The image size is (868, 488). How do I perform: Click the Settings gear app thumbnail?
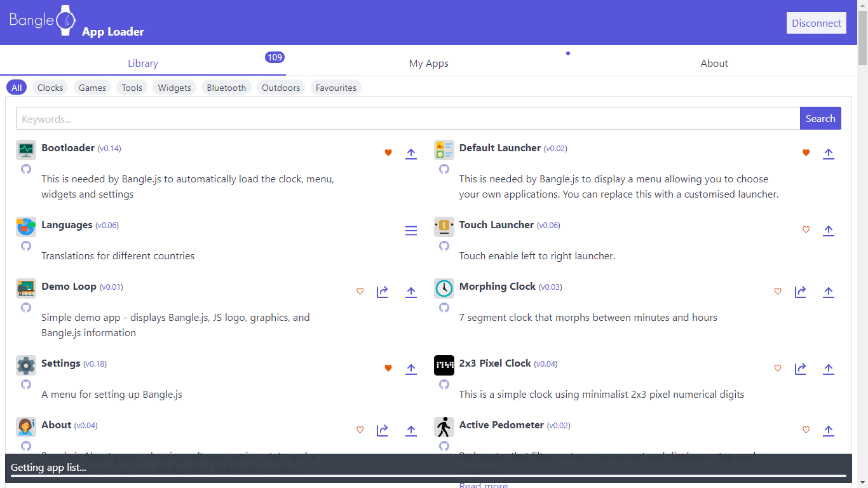26,365
